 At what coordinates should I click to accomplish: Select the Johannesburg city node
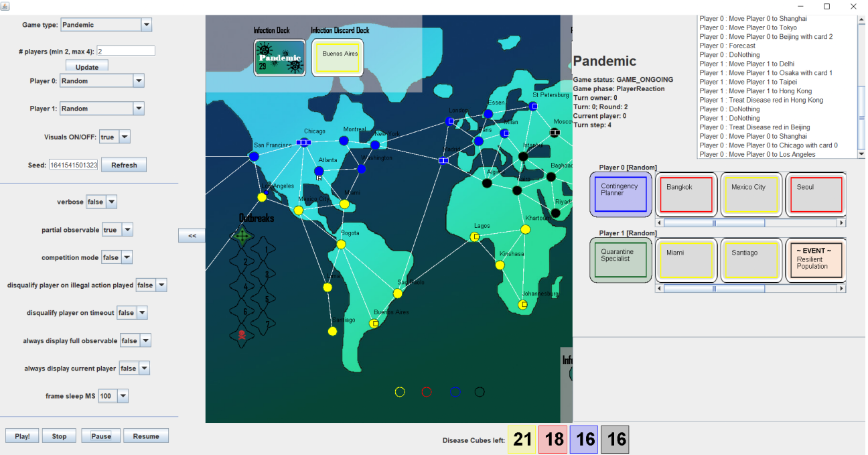[x=522, y=305]
